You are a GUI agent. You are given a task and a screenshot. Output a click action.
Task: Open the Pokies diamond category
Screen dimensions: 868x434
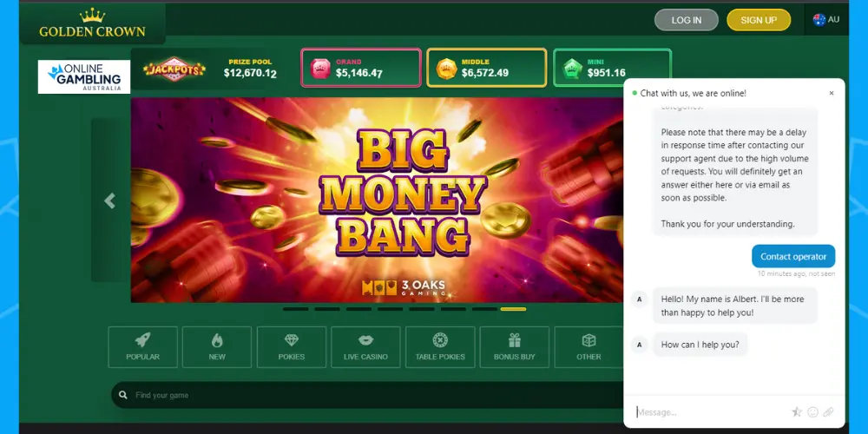point(291,347)
